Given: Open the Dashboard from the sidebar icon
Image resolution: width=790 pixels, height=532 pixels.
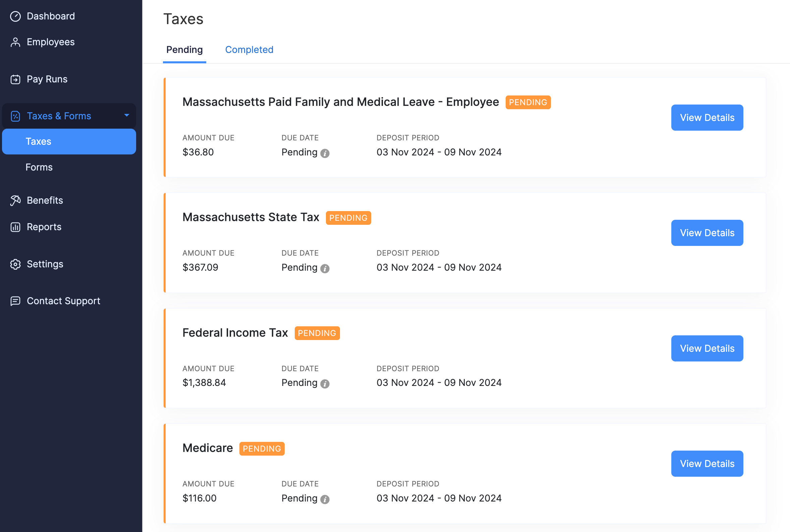Looking at the screenshot, I should point(15,16).
